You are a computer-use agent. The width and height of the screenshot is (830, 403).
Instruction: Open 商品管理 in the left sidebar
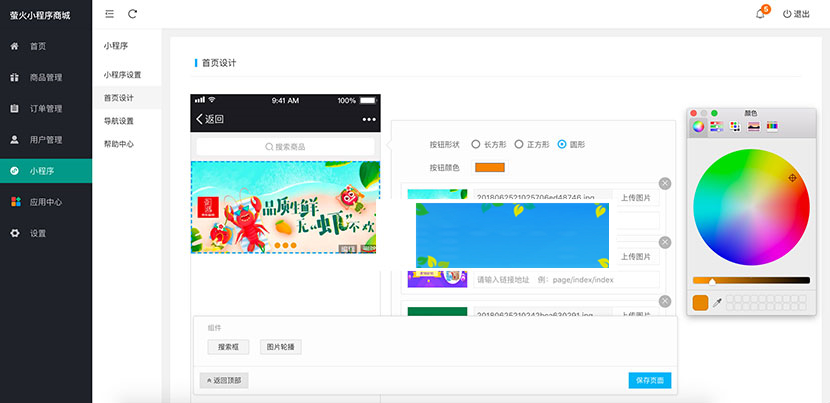(45, 77)
